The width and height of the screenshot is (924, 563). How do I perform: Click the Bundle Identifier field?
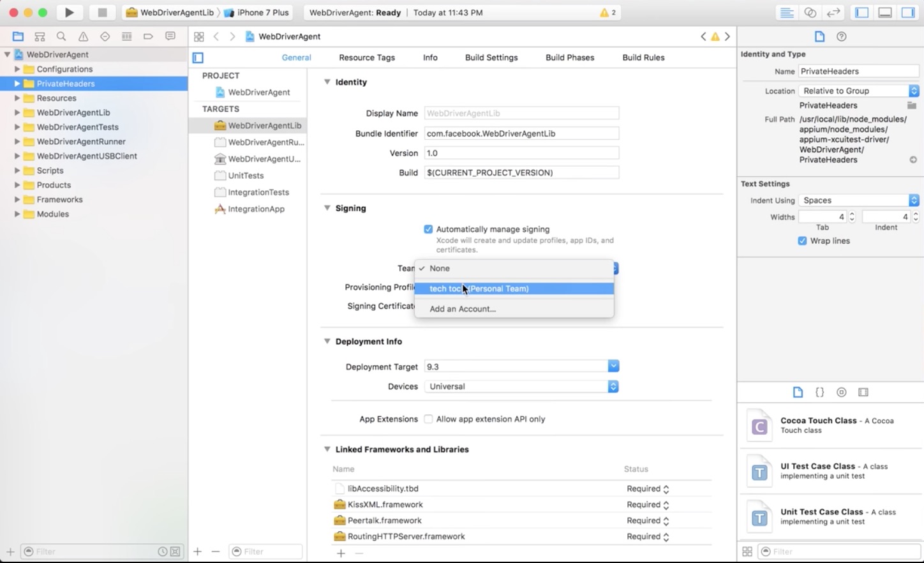(521, 133)
